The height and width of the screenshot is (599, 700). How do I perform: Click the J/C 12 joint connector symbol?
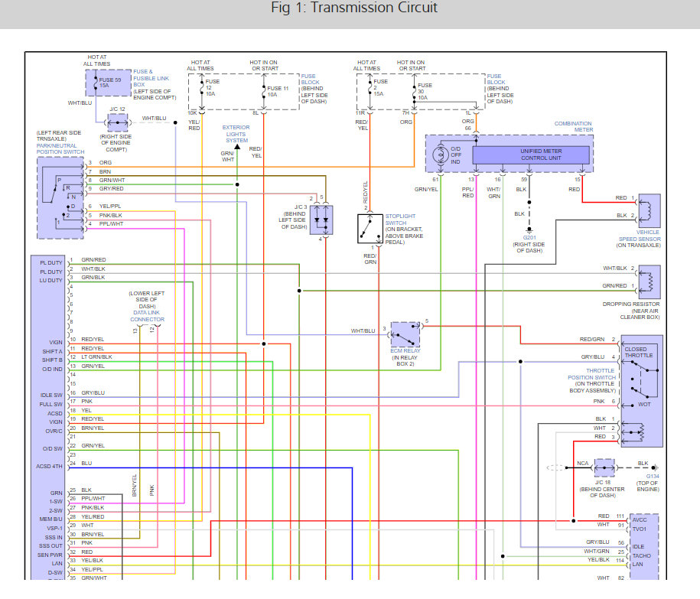pyautogui.click(x=118, y=122)
